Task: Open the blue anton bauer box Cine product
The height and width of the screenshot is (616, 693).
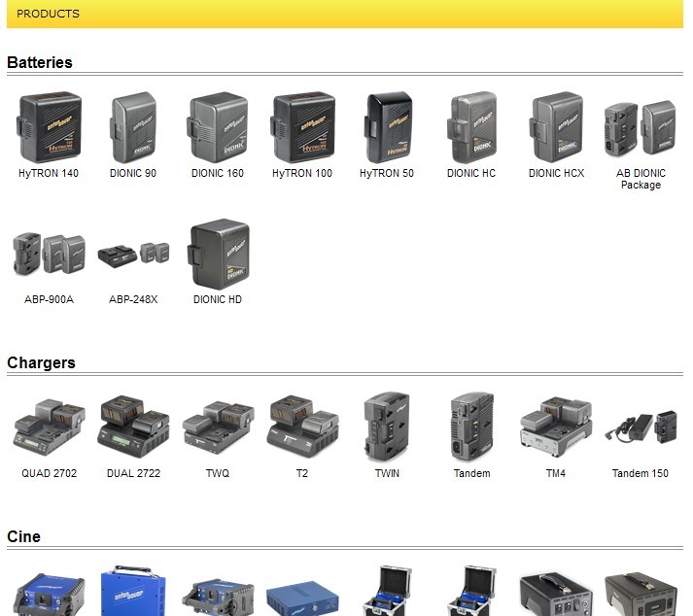Action: pos(133,591)
